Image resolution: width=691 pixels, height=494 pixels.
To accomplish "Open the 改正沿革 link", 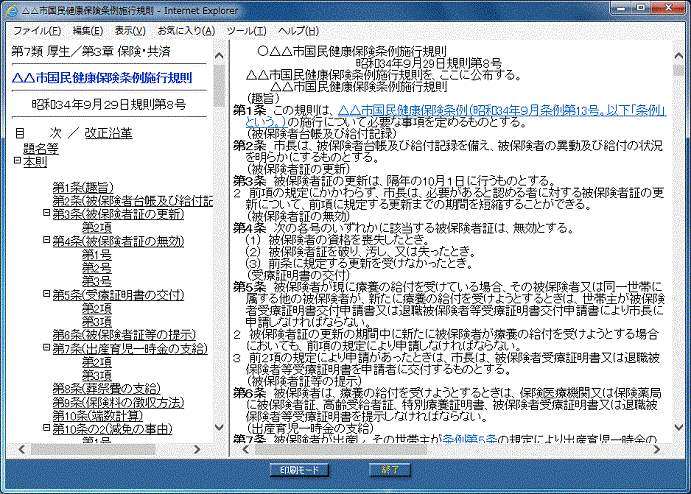I will coord(108,133).
